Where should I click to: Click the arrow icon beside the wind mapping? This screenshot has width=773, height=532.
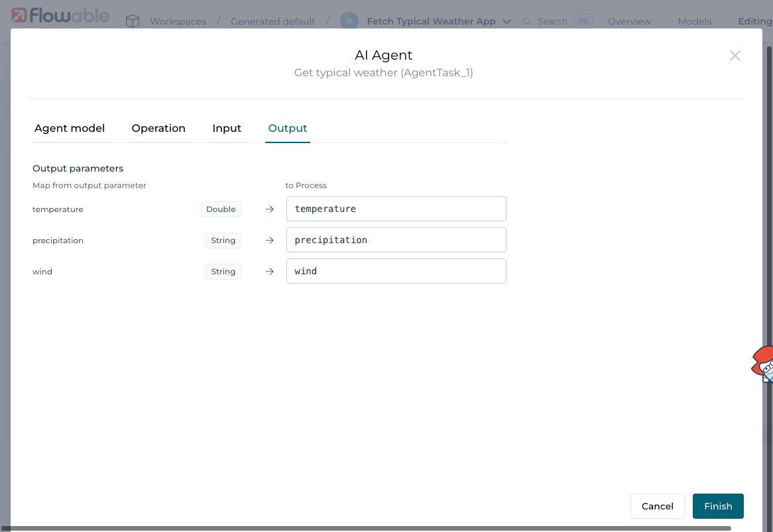coord(269,271)
